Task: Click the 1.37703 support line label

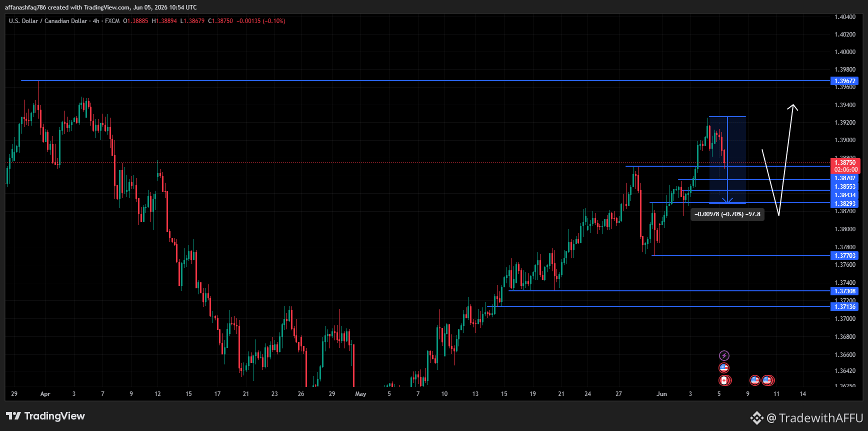Action: (x=844, y=256)
